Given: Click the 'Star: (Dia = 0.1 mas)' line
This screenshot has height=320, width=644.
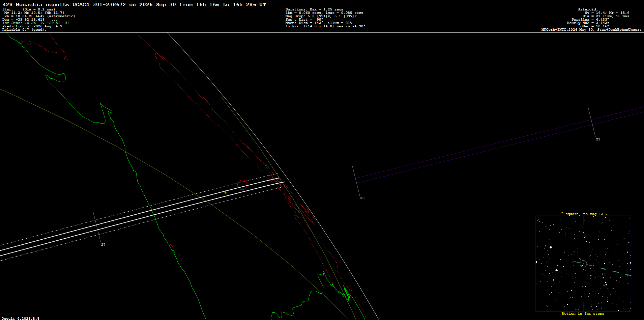Looking at the screenshot, I should (x=29, y=9).
